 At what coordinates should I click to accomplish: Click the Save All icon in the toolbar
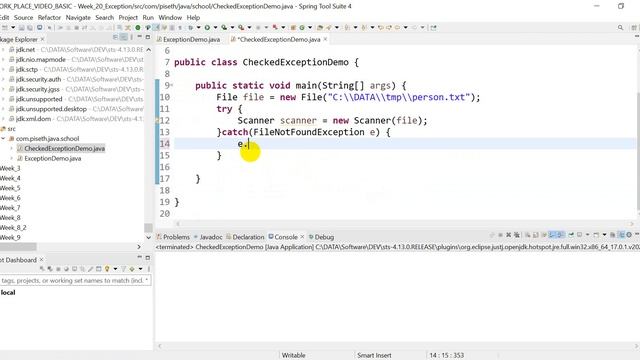30,28
